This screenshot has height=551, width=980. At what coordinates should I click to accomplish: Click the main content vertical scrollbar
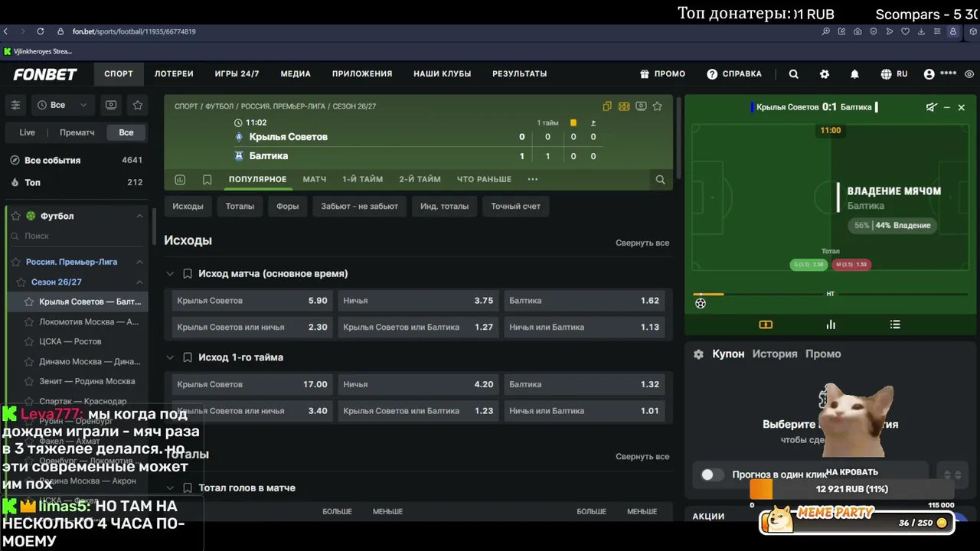(678, 138)
